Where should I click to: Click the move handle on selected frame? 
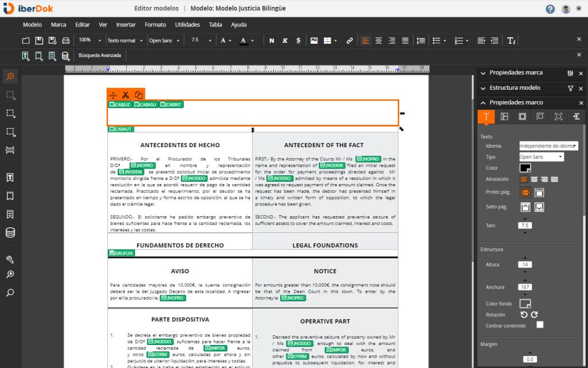pos(113,95)
